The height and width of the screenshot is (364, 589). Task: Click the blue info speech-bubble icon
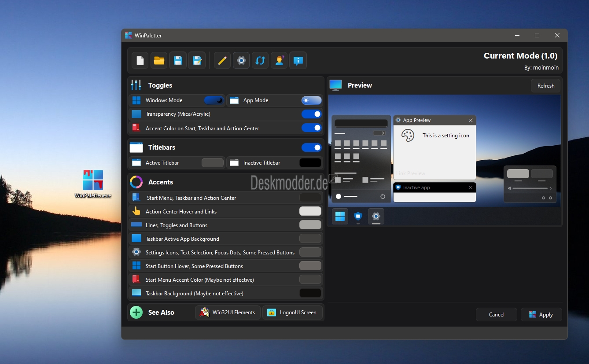(298, 60)
